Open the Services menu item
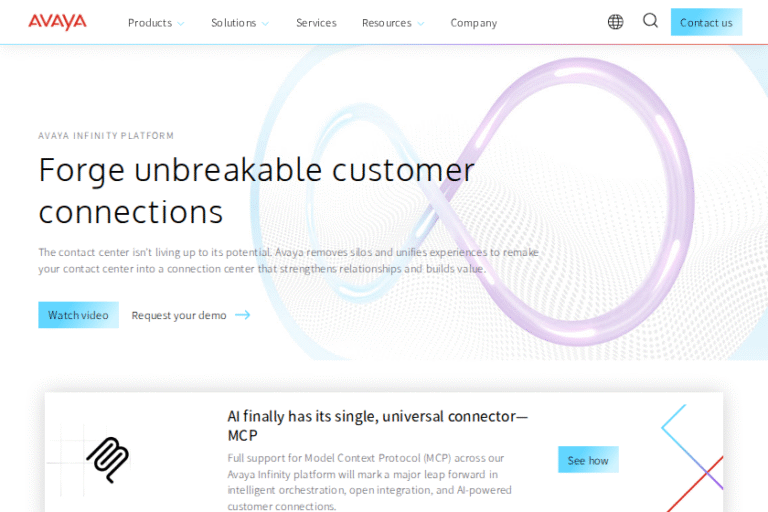This screenshot has width=768, height=512. coord(316,23)
